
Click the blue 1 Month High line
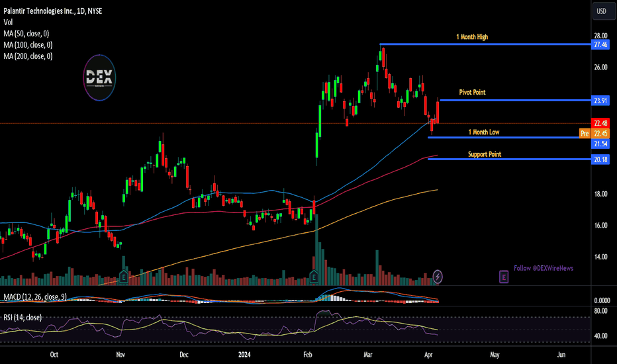pos(485,44)
